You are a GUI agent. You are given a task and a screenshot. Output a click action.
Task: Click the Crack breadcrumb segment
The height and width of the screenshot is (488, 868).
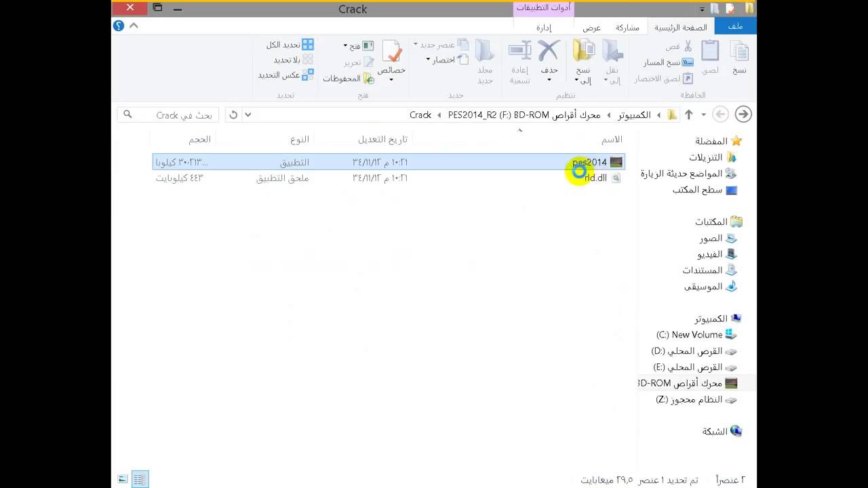pyautogui.click(x=420, y=115)
